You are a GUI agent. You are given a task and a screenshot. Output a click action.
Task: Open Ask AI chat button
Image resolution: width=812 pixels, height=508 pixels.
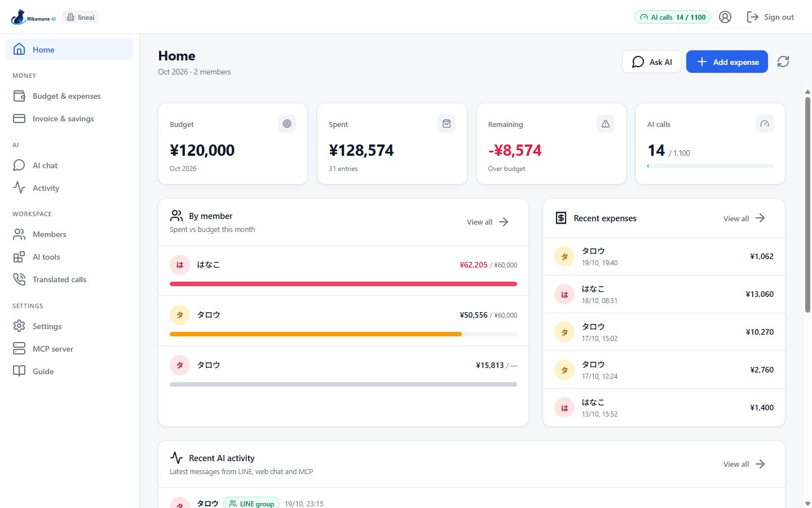coord(652,62)
